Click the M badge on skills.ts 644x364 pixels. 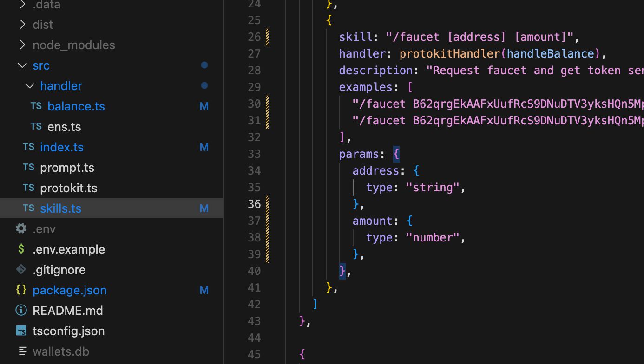pyautogui.click(x=204, y=208)
